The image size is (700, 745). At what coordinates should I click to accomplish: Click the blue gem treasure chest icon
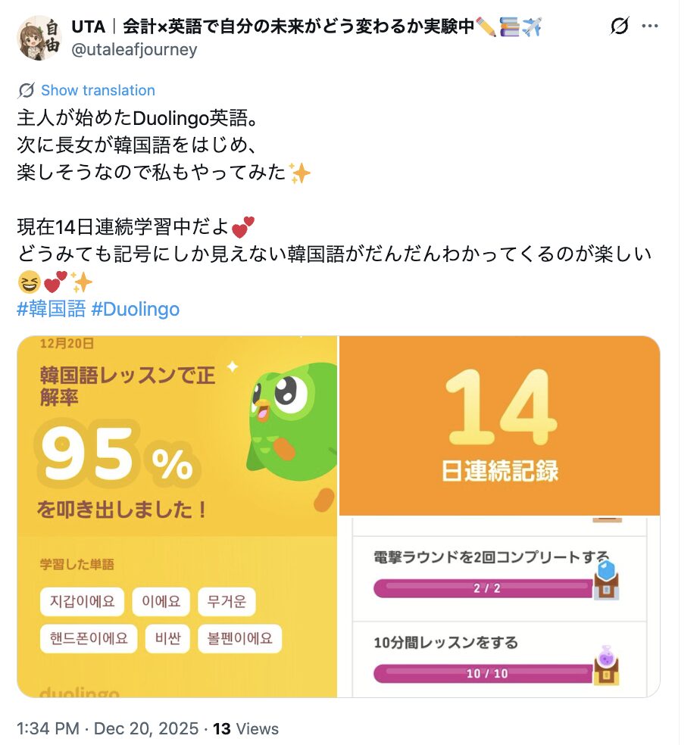tap(606, 581)
